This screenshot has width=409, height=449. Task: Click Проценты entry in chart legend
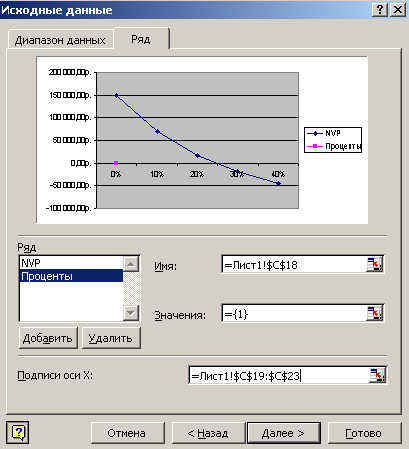(334, 146)
